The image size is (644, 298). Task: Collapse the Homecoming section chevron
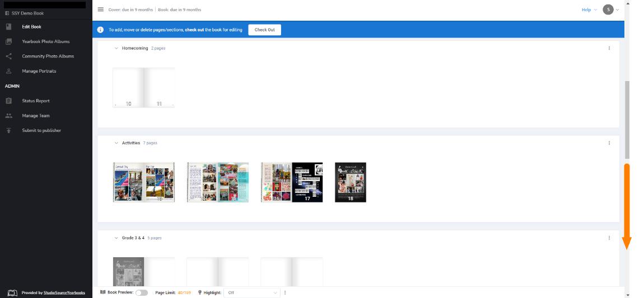(116, 49)
